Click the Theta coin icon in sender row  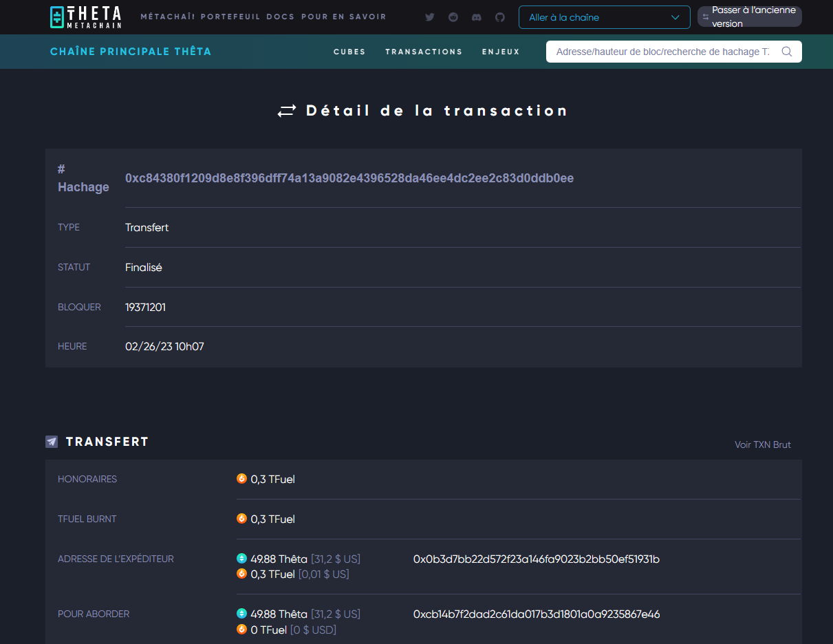(241, 559)
